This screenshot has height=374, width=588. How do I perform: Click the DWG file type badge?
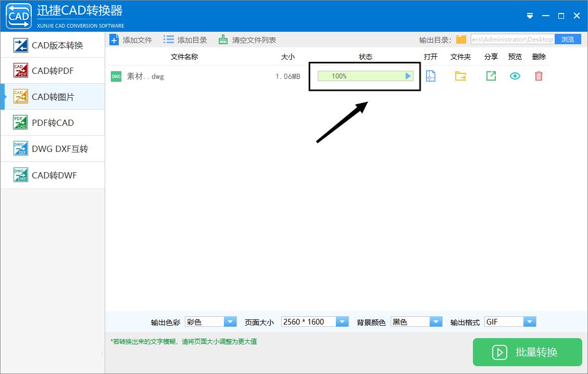click(116, 76)
